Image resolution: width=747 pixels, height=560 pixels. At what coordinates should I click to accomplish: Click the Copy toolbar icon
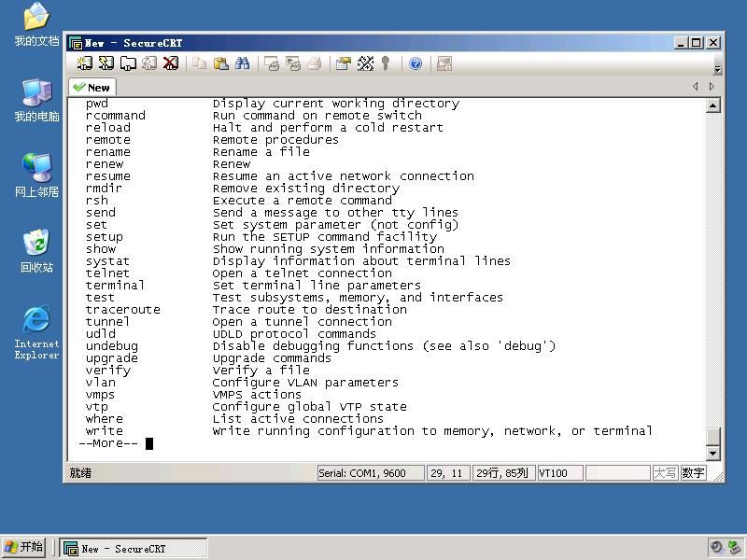(199, 63)
